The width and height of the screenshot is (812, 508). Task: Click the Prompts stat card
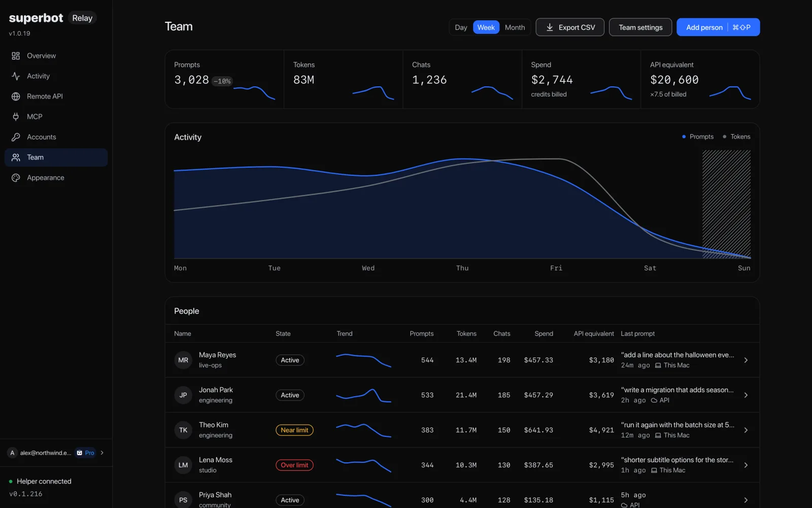coord(224,79)
